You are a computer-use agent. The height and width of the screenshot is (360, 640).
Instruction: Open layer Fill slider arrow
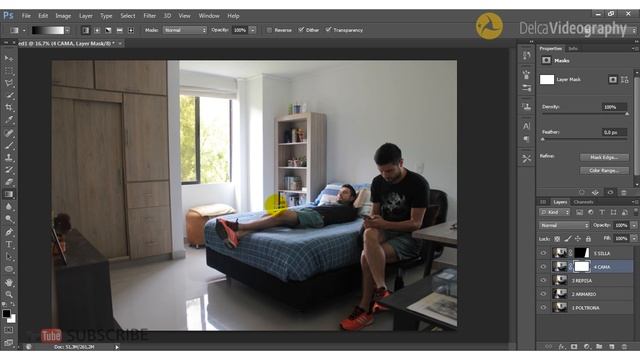coord(634,238)
